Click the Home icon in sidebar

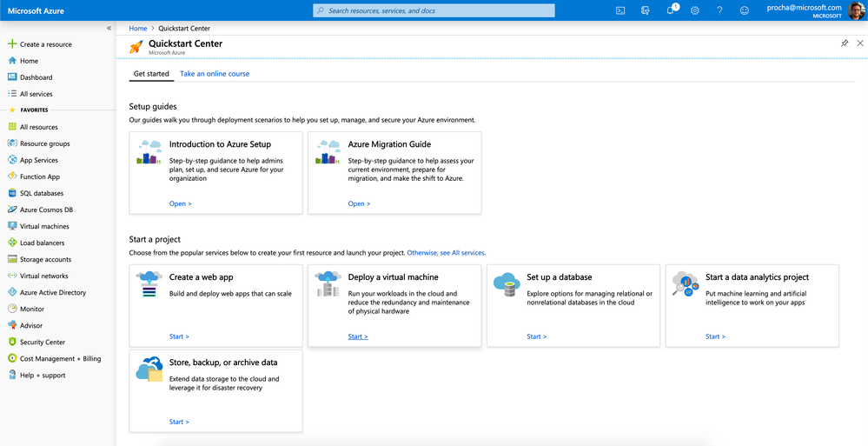[x=11, y=60]
